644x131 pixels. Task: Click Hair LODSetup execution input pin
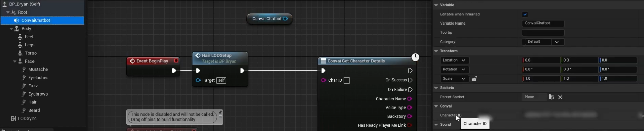click(x=198, y=71)
